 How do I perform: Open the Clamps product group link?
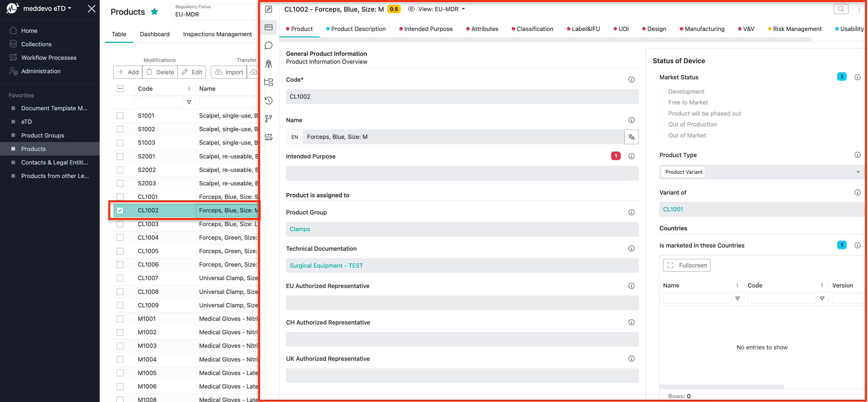click(x=299, y=229)
